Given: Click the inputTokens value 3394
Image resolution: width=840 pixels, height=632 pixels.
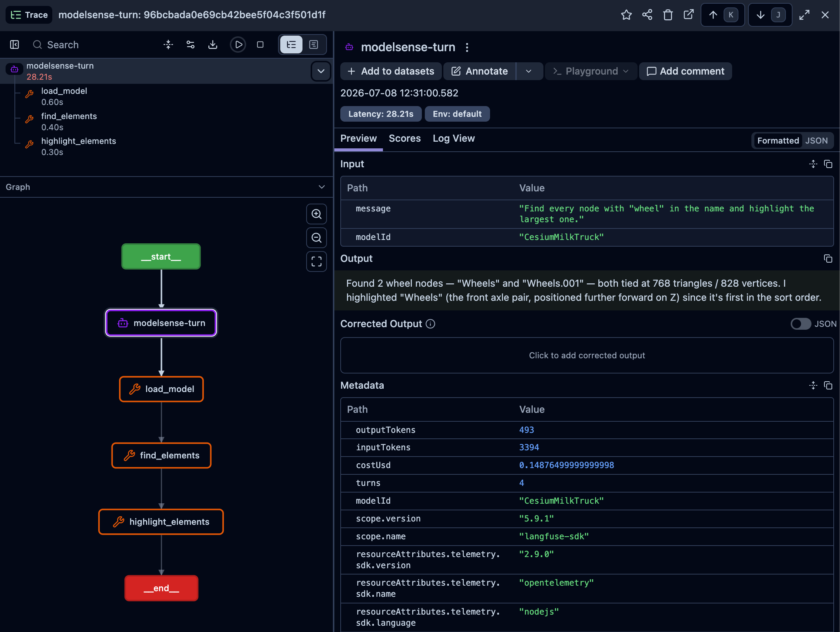Looking at the screenshot, I should (x=529, y=447).
